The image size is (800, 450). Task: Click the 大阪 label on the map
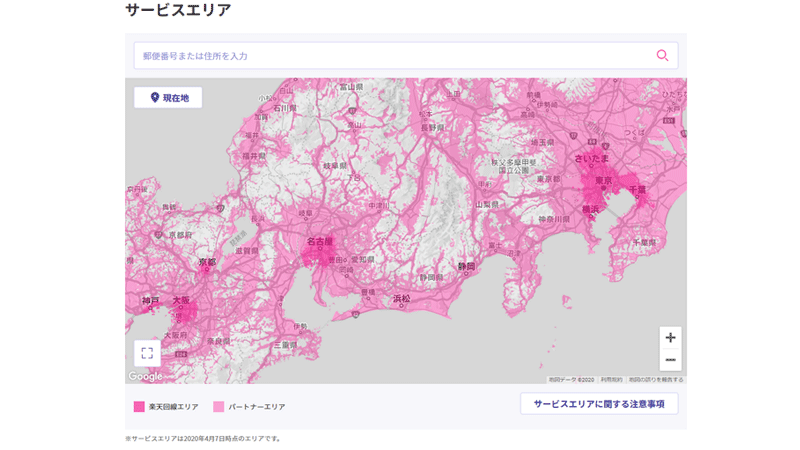(x=181, y=301)
